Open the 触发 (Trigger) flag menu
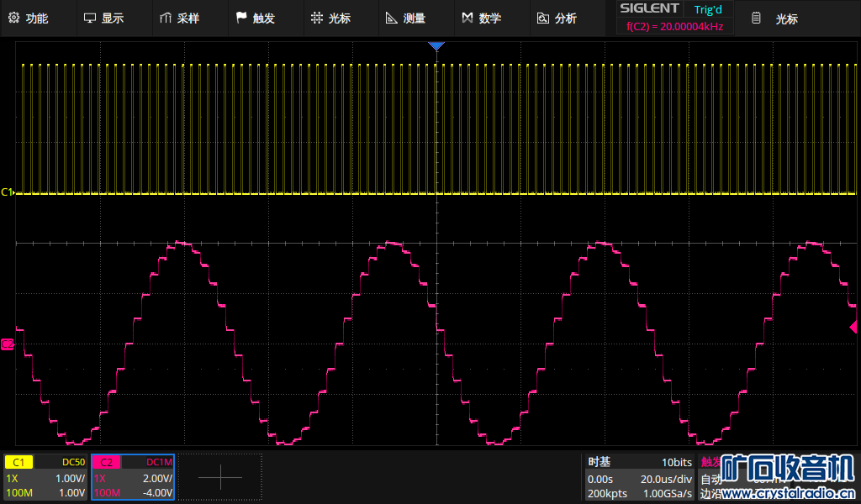This screenshot has width=861, height=504. (255, 18)
